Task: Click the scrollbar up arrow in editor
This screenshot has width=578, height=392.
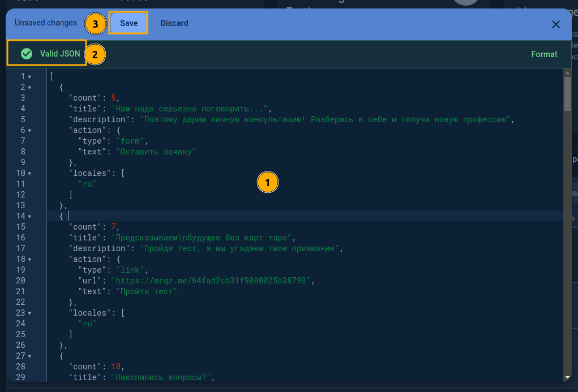Action: [567, 72]
